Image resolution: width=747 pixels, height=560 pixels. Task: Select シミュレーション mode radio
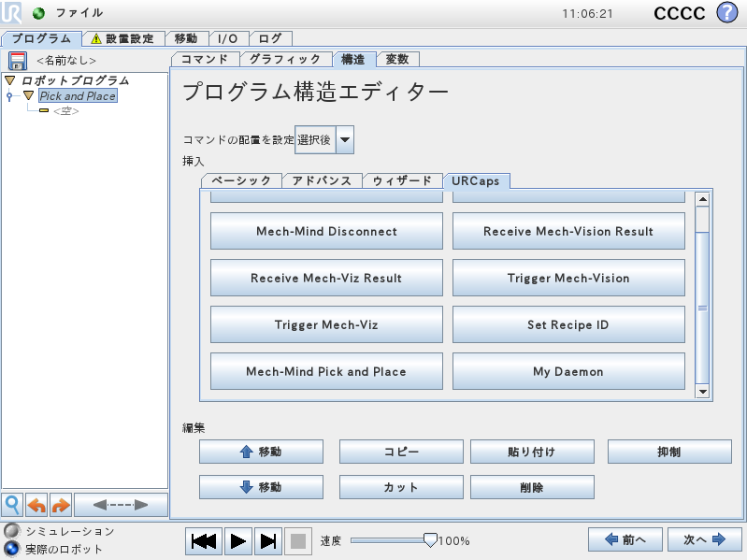[12, 531]
